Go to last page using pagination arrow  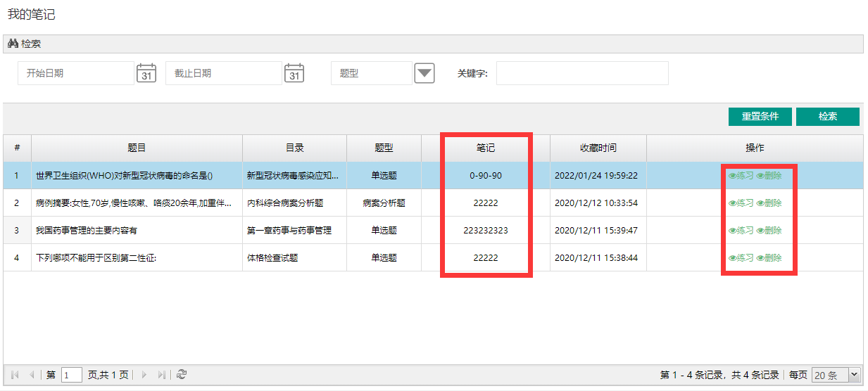click(162, 375)
